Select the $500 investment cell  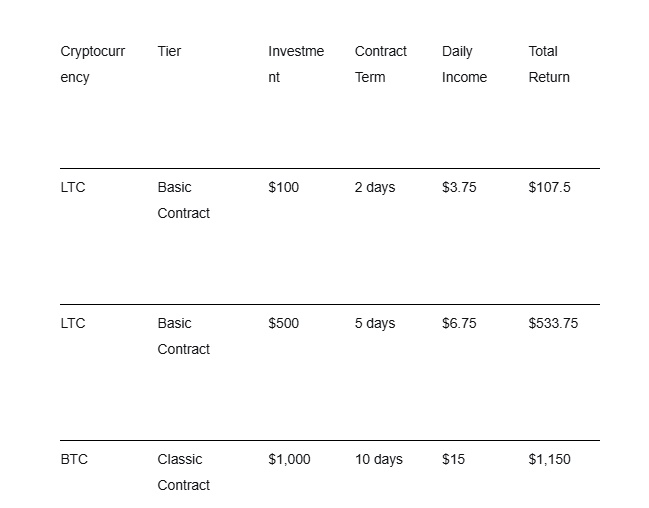point(283,323)
